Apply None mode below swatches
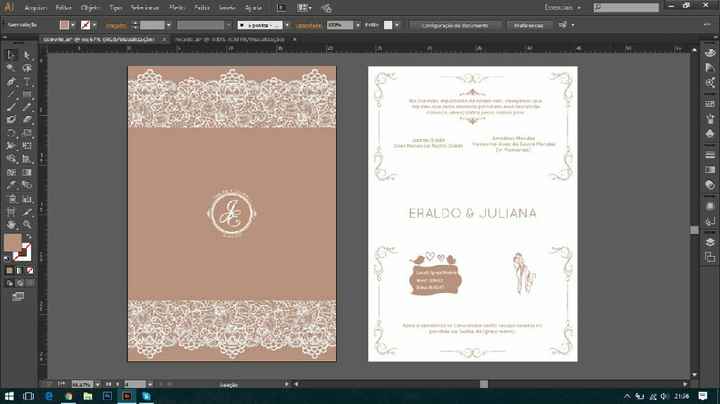 coord(30,271)
